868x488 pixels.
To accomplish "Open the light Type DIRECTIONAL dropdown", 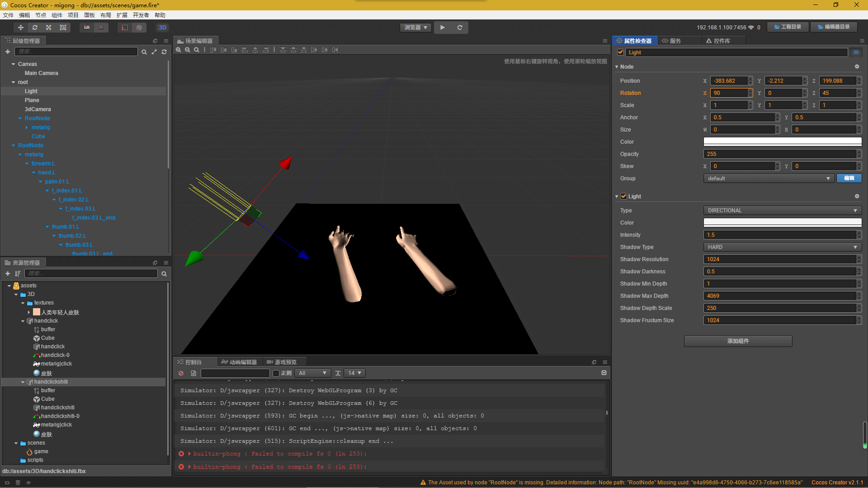I will (782, 211).
